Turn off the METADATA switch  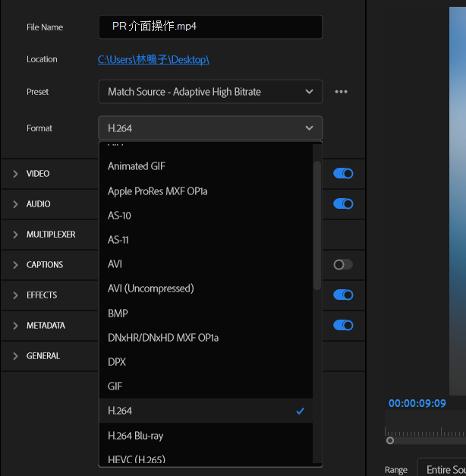point(343,326)
